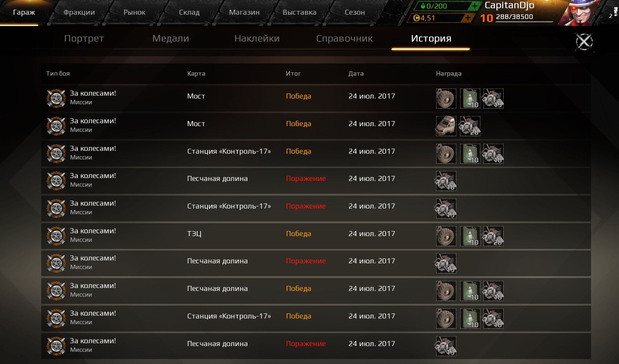Close the История panel with the X icon
The width and height of the screenshot is (619, 364).
click(584, 42)
